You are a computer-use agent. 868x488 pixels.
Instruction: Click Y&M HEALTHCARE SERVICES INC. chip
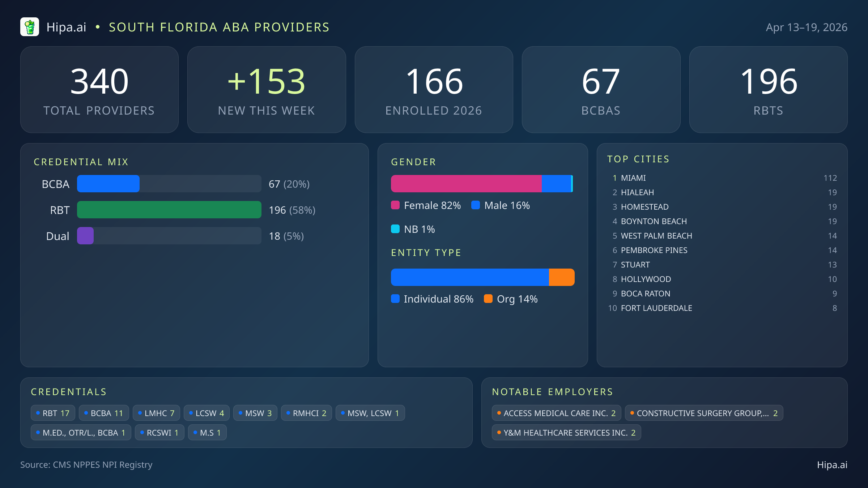pyautogui.click(x=566, y=433)
